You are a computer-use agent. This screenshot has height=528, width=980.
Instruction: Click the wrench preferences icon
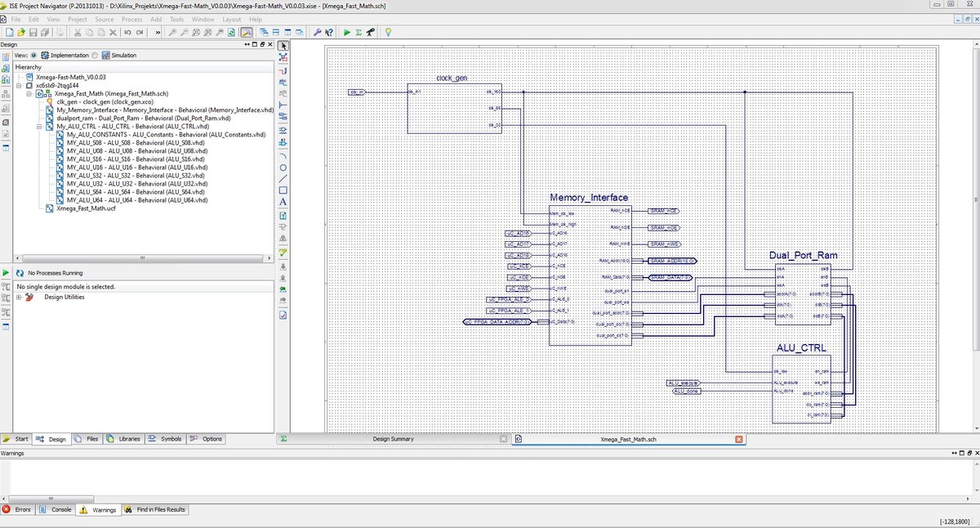[317, 33]
